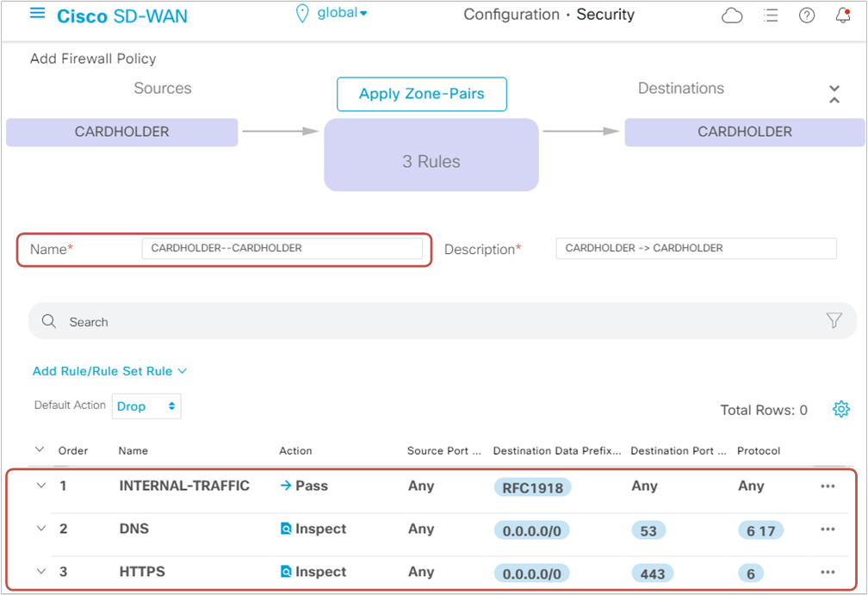This screenshot has width=868, height=595.
Task: Open the ellipsis menu for INTERNAL-TRAFFIC rule
Action: tap(828, 486)
